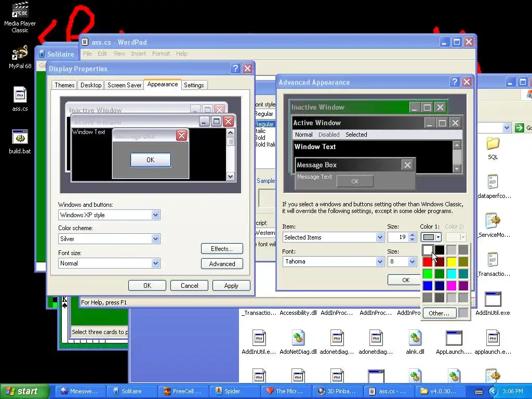Click item Size field showing 19
The image size is (532, 399).
[x=398, y=237]
